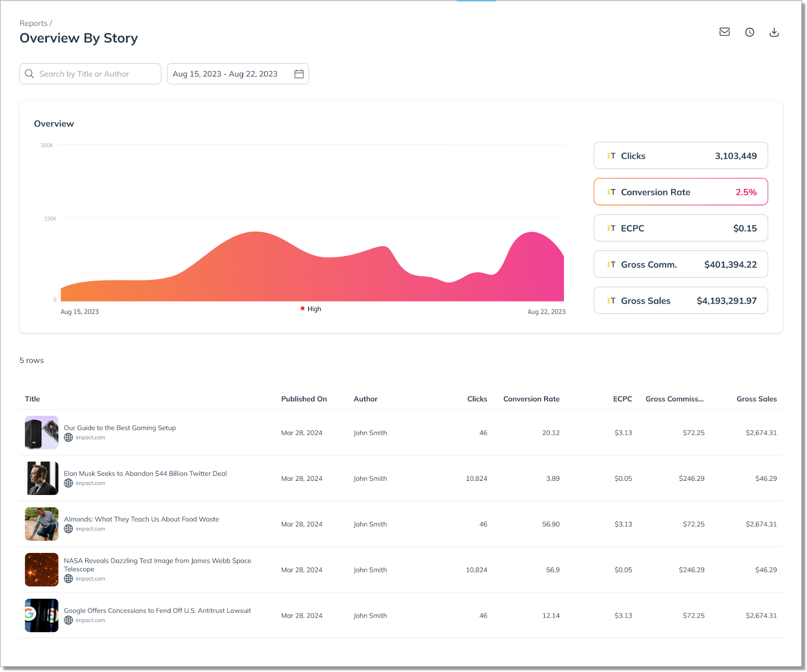Screen dimensions: 807x672
Task: Click the email report envelope icon
Action: click(x=724, y=32)
